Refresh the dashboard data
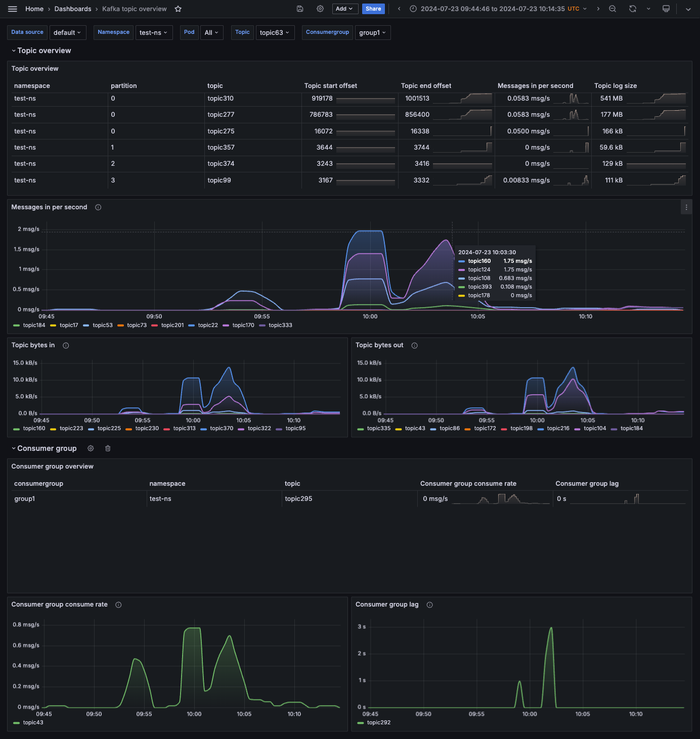This screenshot has width=700, height=739. point(632,9)
